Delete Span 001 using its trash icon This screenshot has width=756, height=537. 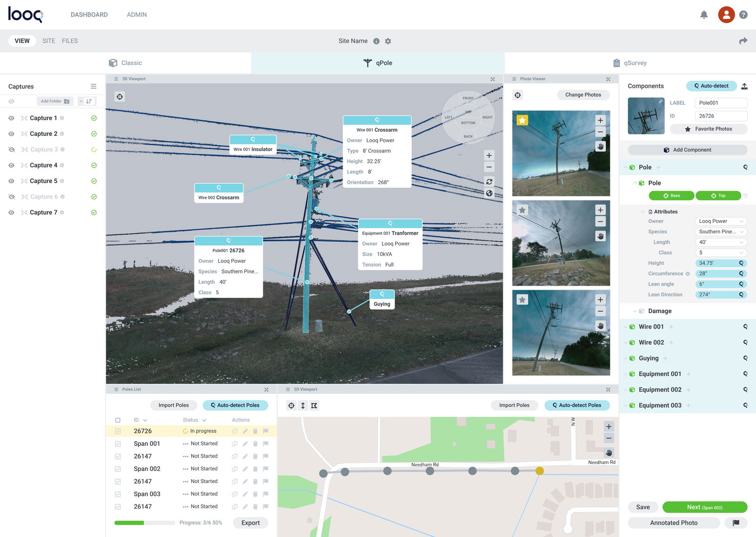(255, 443)
